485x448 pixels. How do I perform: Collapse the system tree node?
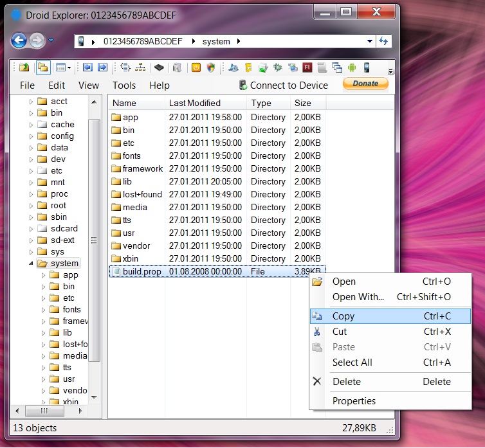(31, 263)
